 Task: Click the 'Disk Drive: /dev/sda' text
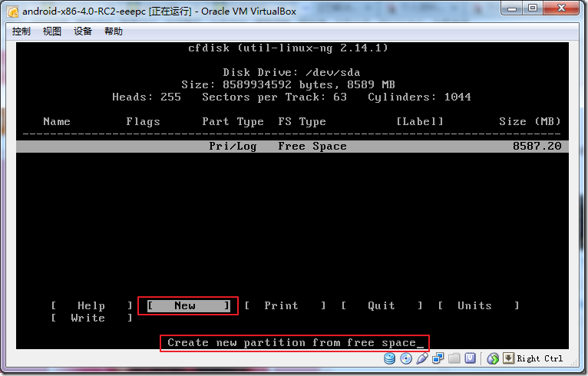[292, 72]
